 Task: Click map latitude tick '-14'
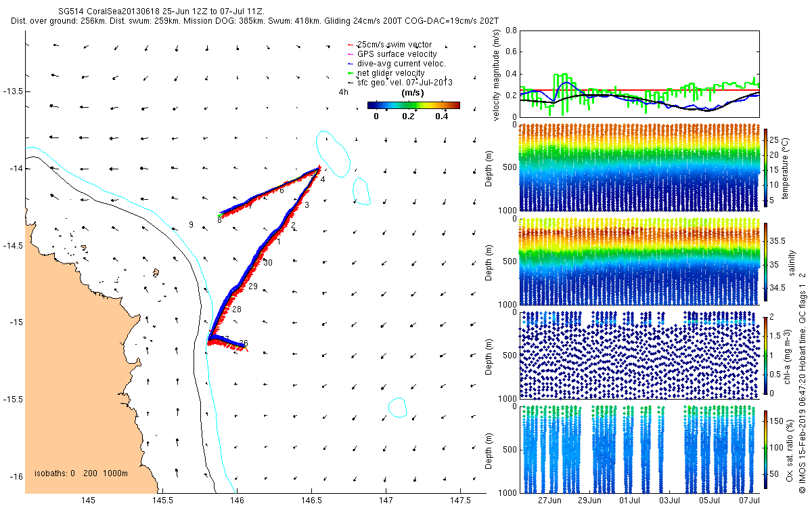point(16,169)
